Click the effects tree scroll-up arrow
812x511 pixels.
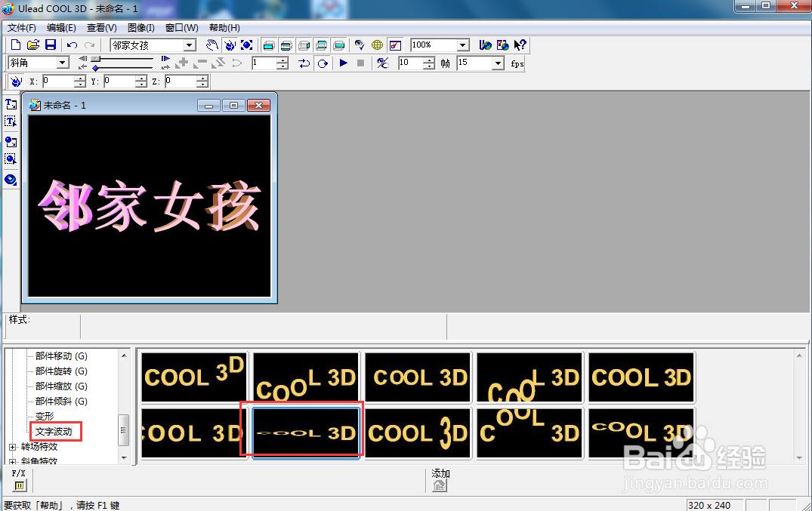(124, 356)
